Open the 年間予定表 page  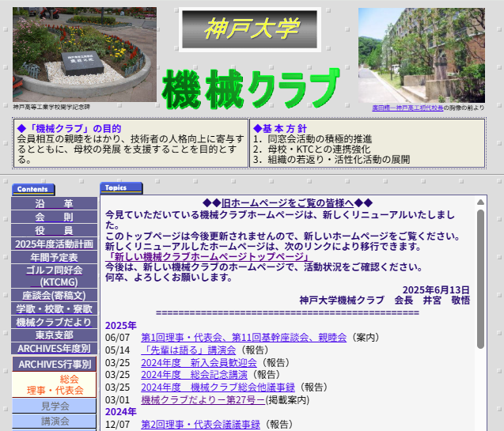(54, 257)
